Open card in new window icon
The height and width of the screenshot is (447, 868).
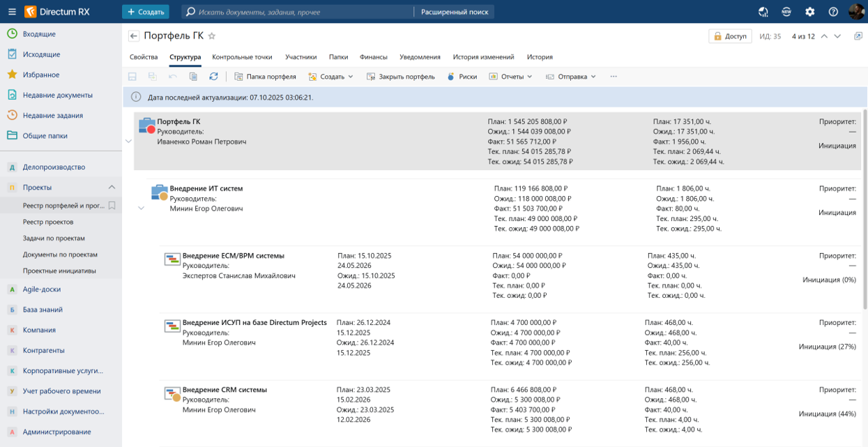point(858,36)
